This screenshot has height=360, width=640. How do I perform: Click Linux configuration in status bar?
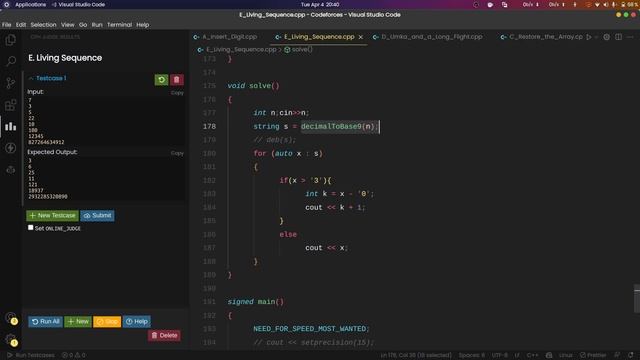click(x=566, y=355)
